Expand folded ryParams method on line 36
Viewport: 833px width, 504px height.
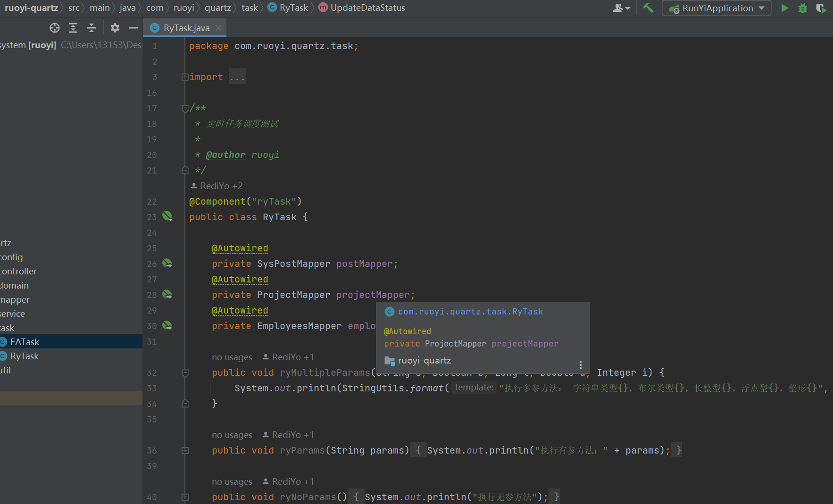pos(185,450)
